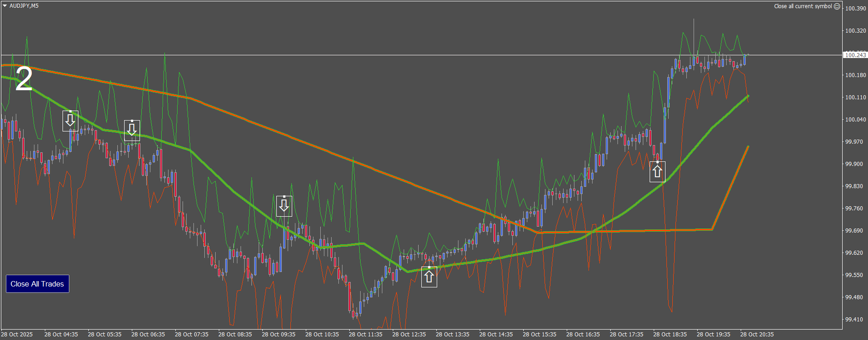Click the '28 Oct 15:35' time label
868x340 pixels.
pyautogui.click(x=540, y=335)
